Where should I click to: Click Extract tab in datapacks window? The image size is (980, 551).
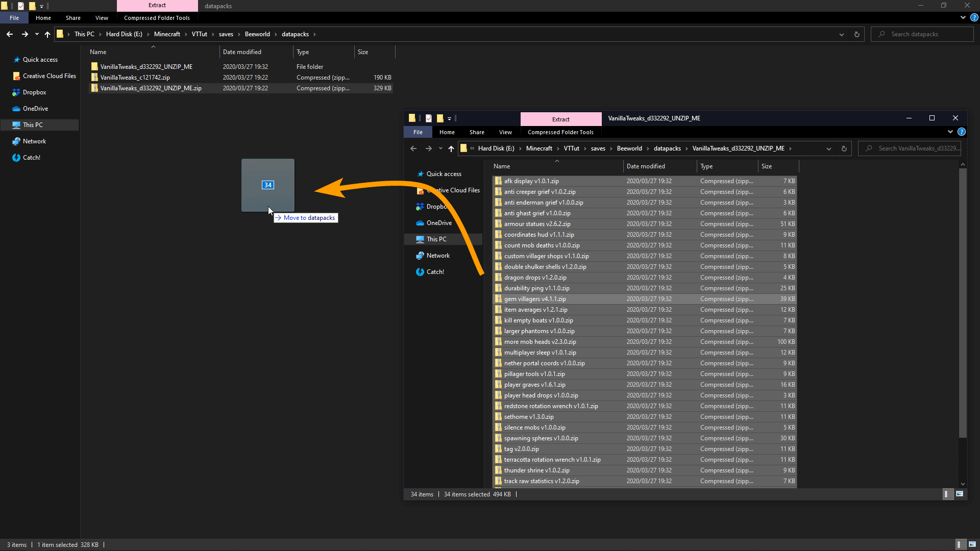coord(157,6)
